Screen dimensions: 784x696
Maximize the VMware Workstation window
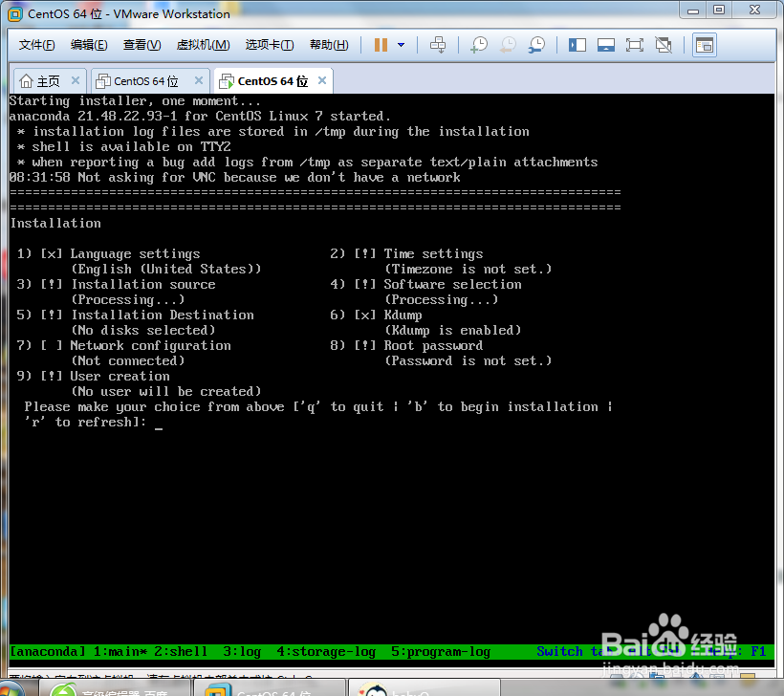click(718, 11)
